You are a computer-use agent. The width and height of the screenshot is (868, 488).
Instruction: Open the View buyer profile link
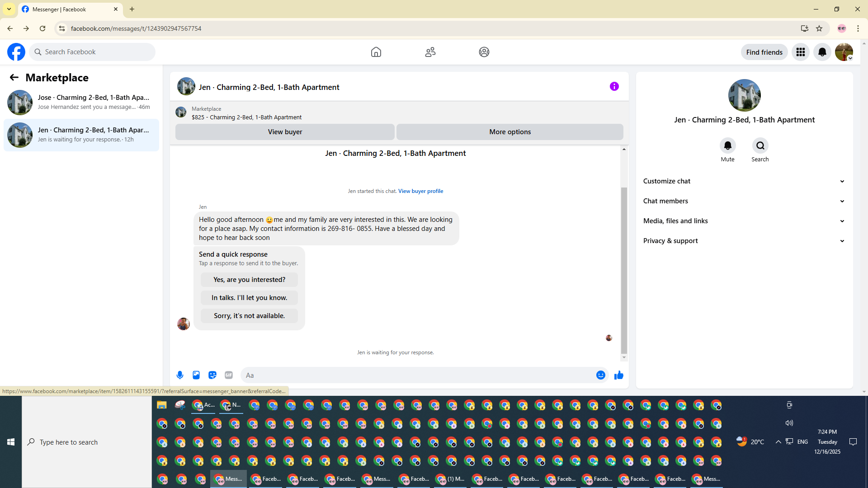pyautogui.click(x=420, y=191)
